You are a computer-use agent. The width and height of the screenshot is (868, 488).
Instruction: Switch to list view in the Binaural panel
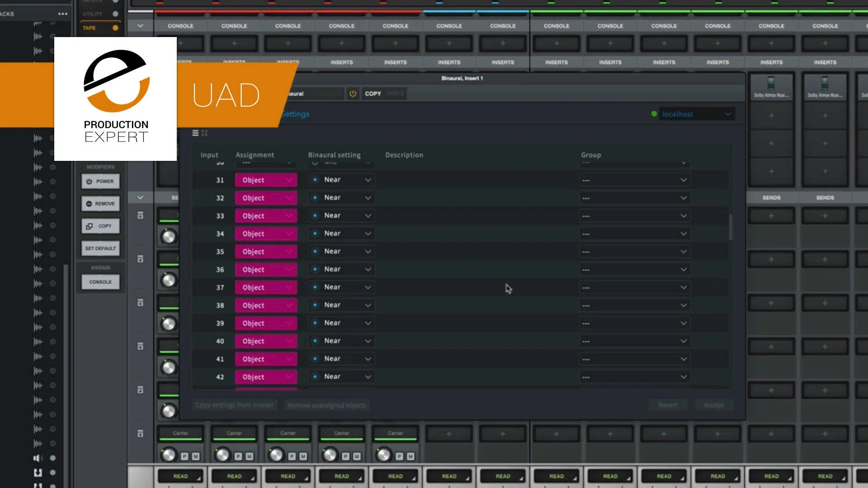point(195,133)
